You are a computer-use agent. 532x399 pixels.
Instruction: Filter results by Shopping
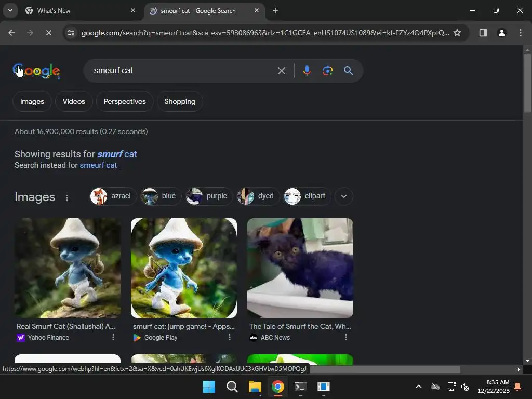pyautogui.click(x=180, y=101)
